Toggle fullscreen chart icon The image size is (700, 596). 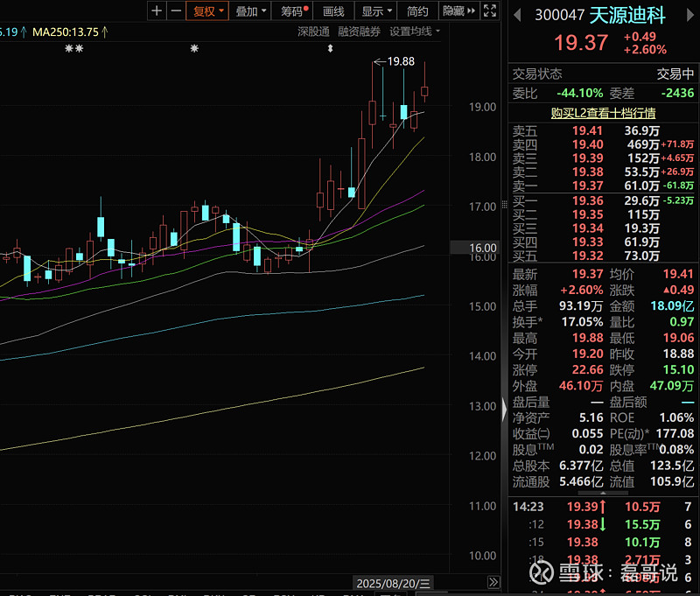(x=490, y=11)
